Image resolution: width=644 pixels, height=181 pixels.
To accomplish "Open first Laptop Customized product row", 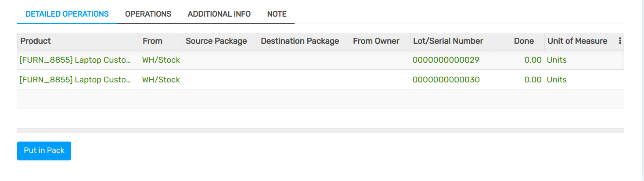I will 75,60.
